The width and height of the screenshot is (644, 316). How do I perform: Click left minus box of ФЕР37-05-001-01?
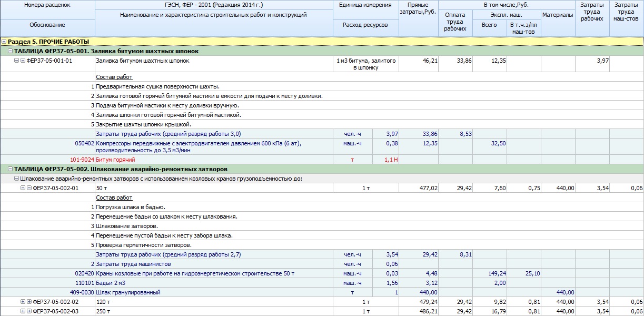(x=16, y=61)
